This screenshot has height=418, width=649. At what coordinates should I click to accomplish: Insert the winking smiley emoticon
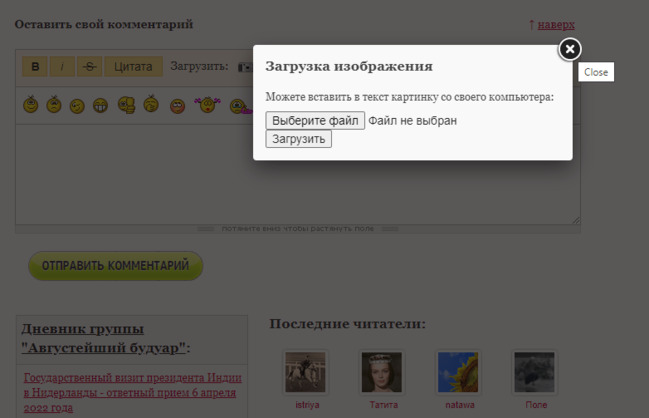click(77, 105)
